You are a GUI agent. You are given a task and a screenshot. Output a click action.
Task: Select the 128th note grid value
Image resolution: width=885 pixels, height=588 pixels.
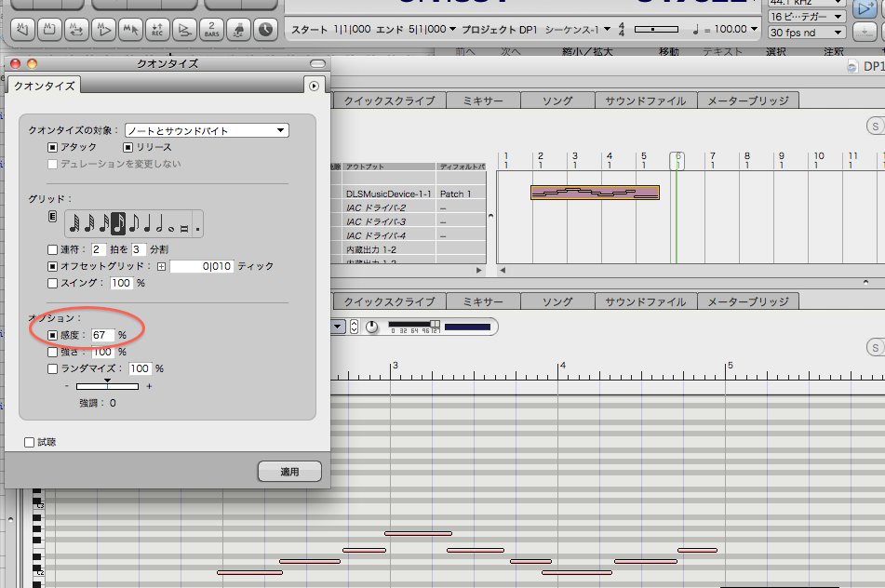pos(74,223)
